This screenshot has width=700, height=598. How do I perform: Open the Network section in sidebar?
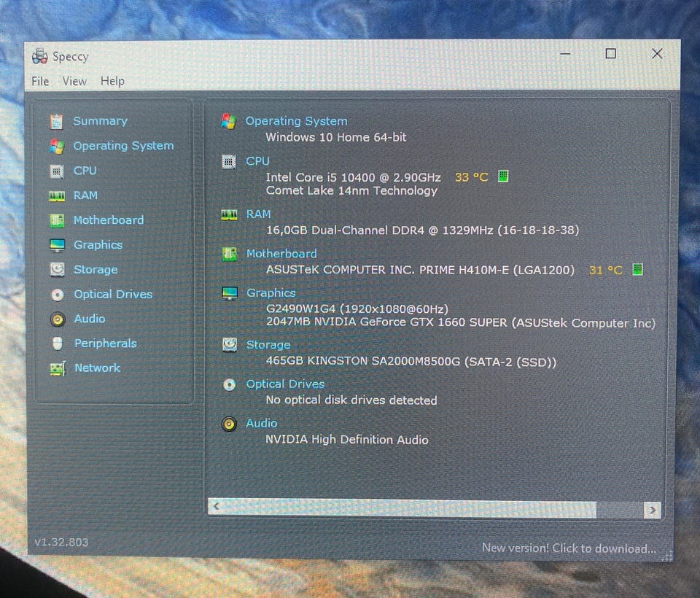click(97, 368)
